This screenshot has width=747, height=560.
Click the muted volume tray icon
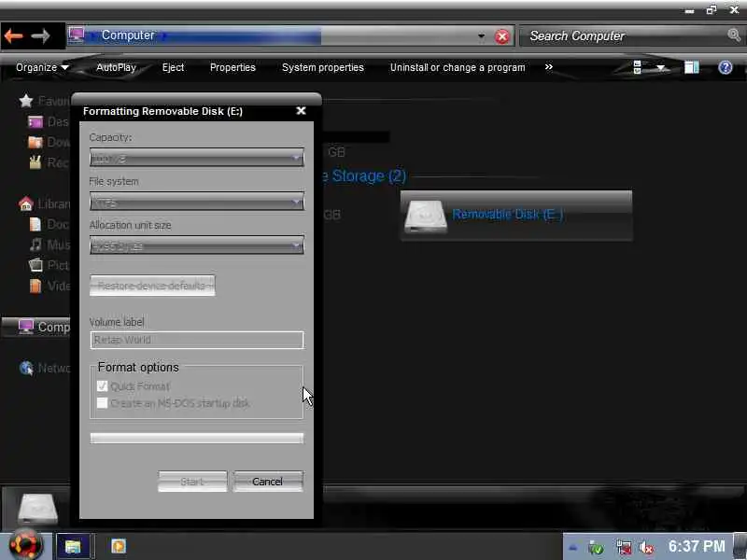(x=646, y=548)
